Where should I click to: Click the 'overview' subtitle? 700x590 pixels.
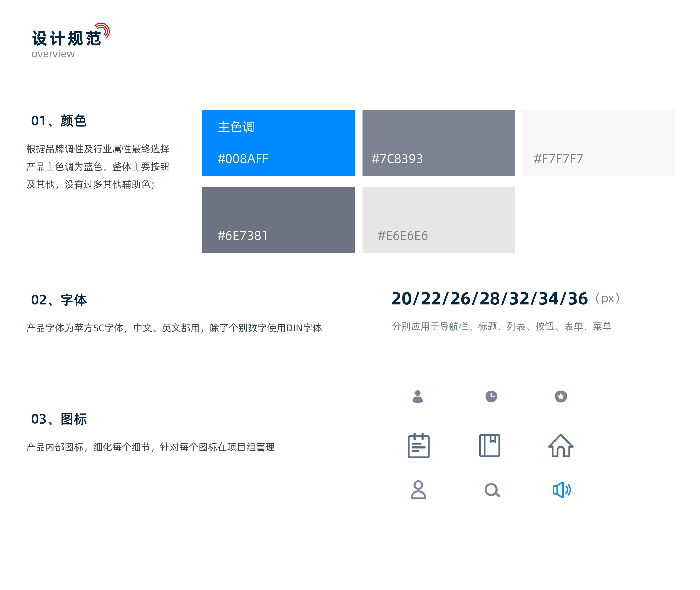click(53, 53)
